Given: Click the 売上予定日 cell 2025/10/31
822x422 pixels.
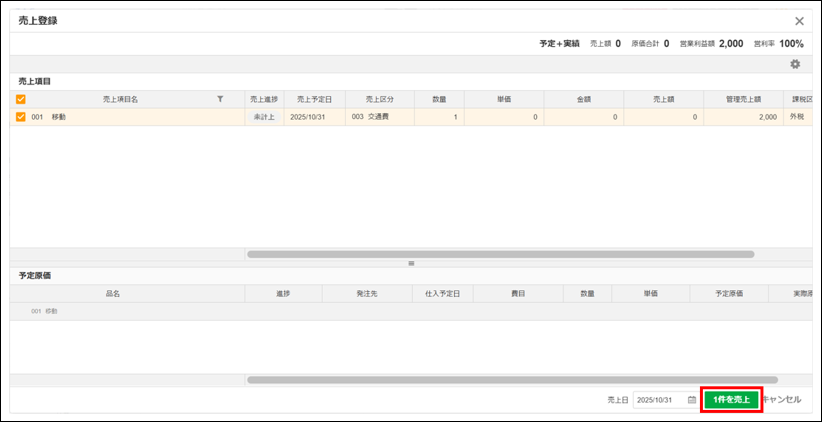Looking at the screenshot, I should pos(315,117).
